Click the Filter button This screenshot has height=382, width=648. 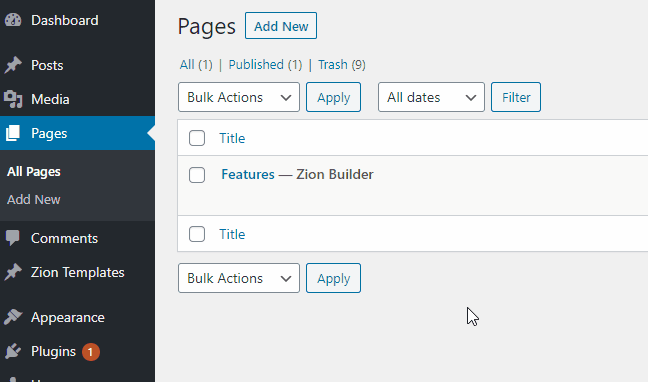point(516,97)
